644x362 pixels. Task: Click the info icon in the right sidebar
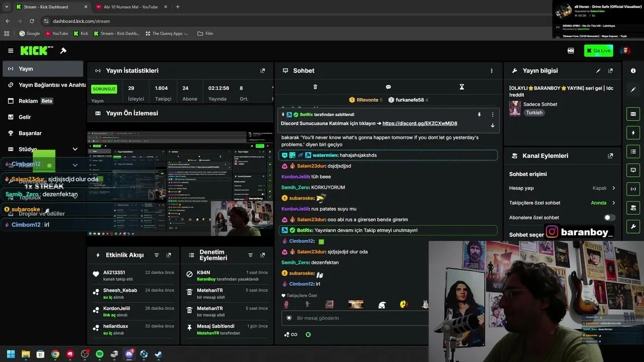(x=633, y=71)
